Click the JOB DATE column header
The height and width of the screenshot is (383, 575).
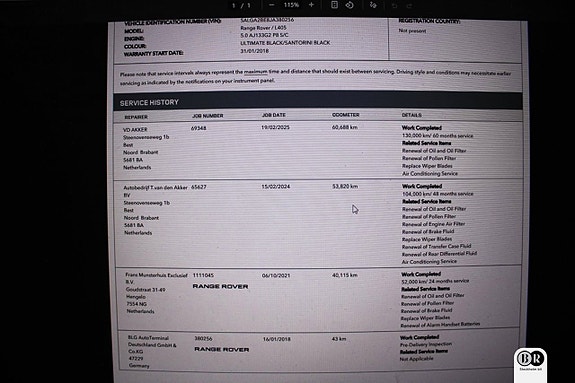(x=274, y=115)
